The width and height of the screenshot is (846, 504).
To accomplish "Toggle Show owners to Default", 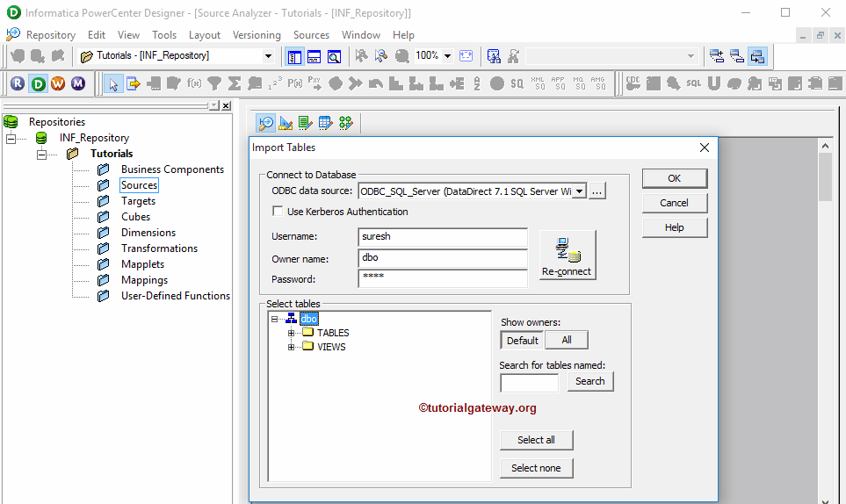I will coord(522,341).
